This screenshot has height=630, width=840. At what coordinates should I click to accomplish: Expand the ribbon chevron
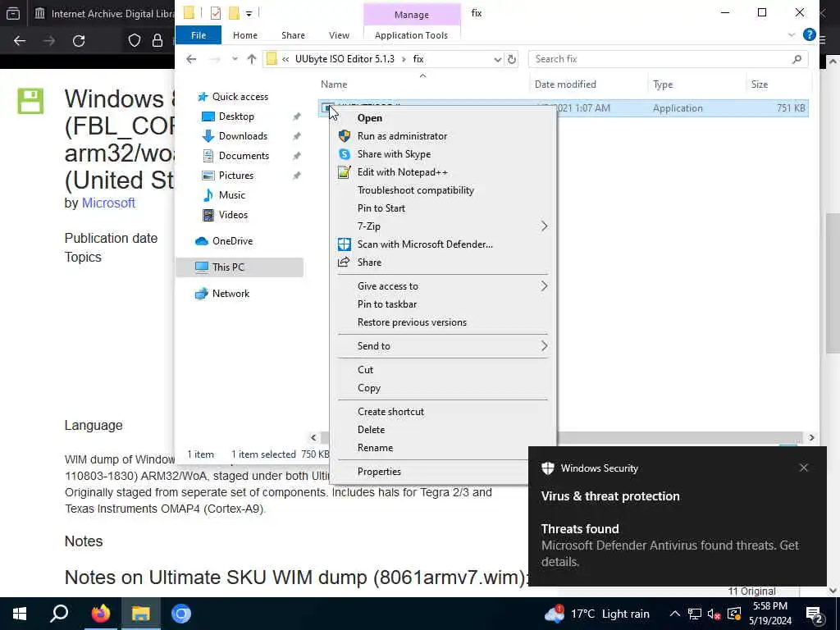pos(792,34)
